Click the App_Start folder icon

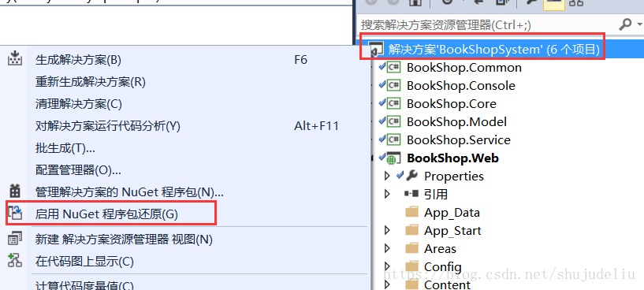coord(411,230)
